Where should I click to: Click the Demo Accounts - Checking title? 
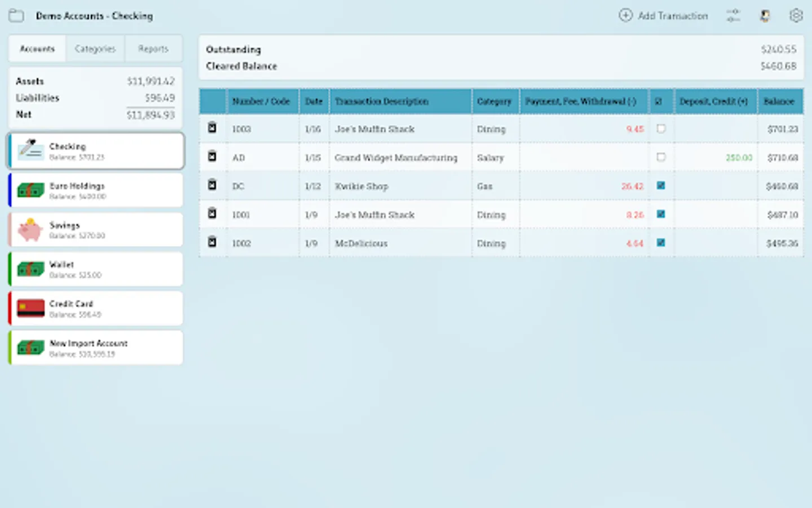click(x=94, y=16)
